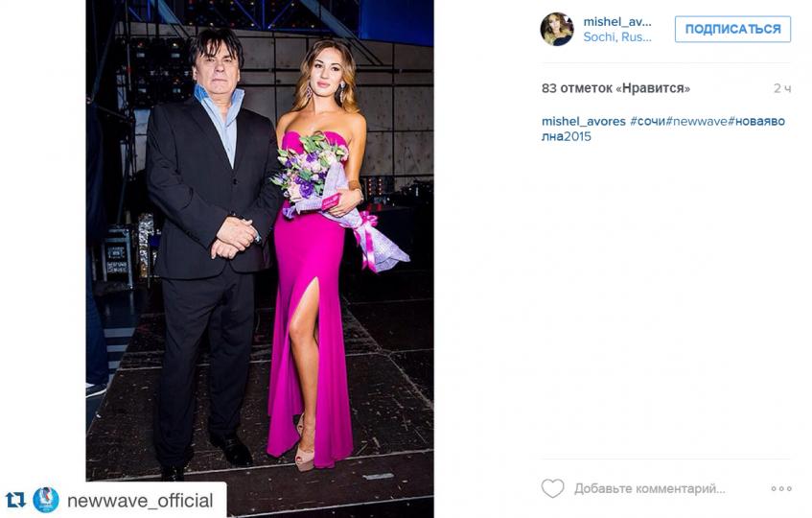
Task: Click the 2 ч post timestamp
Action: point(782,88)
